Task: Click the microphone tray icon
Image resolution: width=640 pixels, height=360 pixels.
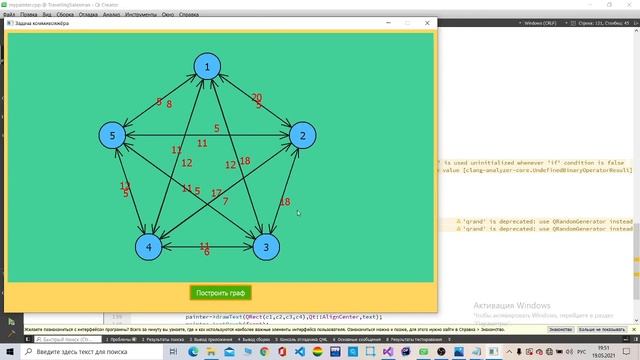Action: [x=519, y=351]
